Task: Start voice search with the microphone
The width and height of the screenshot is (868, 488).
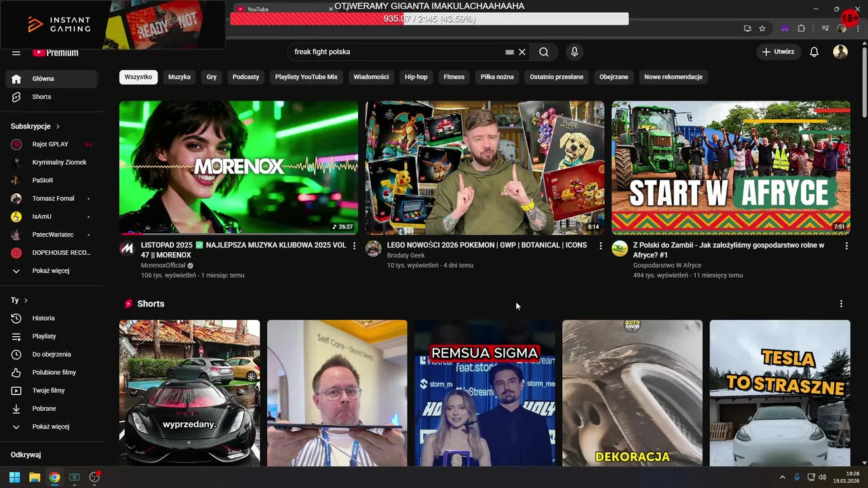Action: pos(574,52)
